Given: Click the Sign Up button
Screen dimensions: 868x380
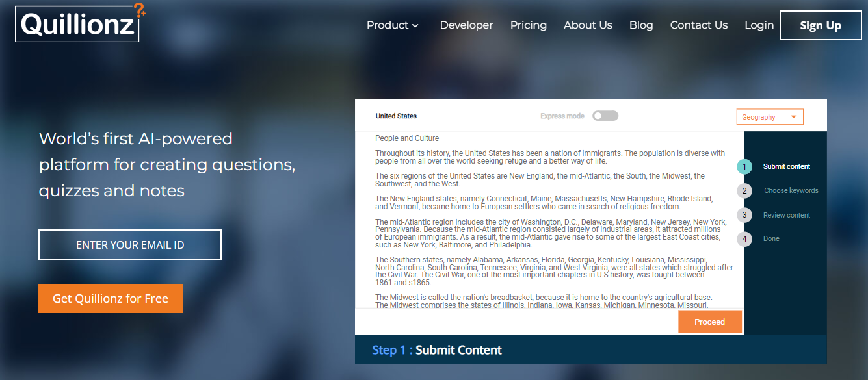Looking at the screenshot, I should [821, 25].
